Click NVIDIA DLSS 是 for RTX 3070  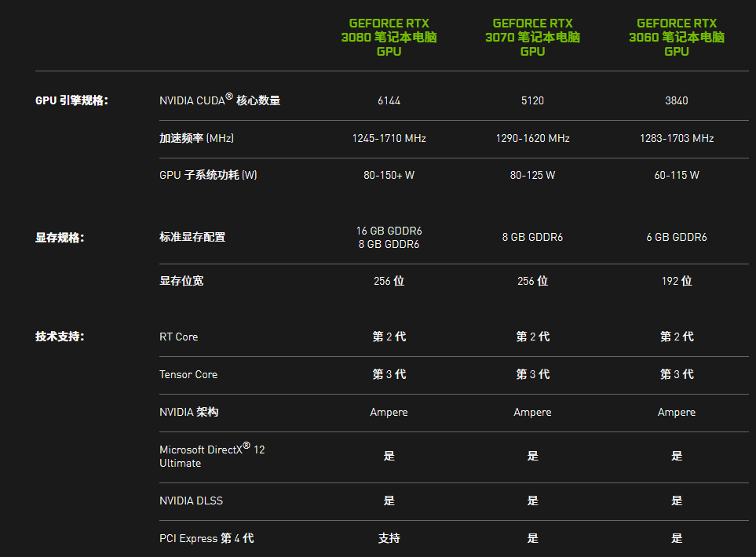click(x=532, y=501)
